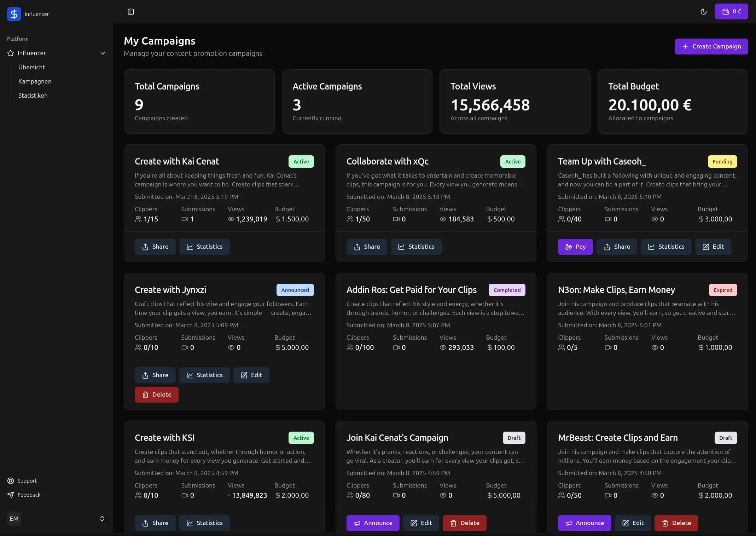Screen dimensions: 756x536
Task: Share the Create with Kai Cenat campaign
Action: (x=155, y=247)
